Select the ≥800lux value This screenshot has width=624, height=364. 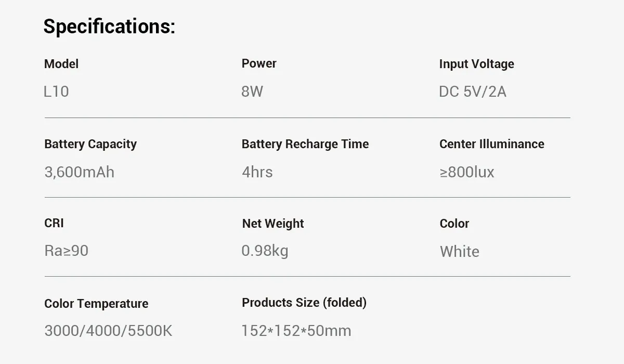[466, 172]
